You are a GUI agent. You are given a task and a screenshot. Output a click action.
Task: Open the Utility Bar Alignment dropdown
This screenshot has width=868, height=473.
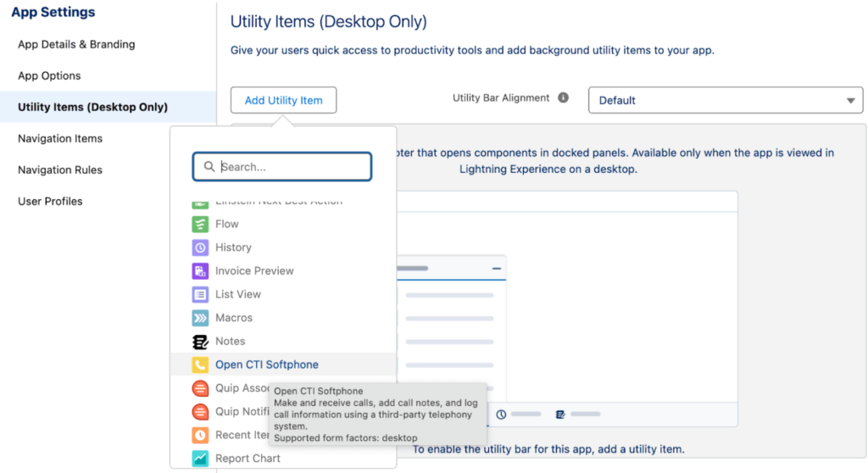[726, 100]
